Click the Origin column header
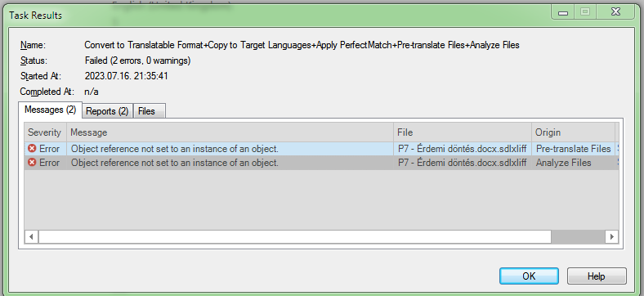Screen dimensions: 644x296 pyautogui.click(x=573, y=132)
